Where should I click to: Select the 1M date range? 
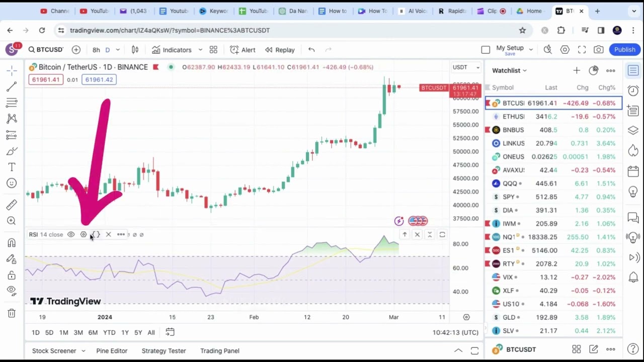tap(63, 332)
